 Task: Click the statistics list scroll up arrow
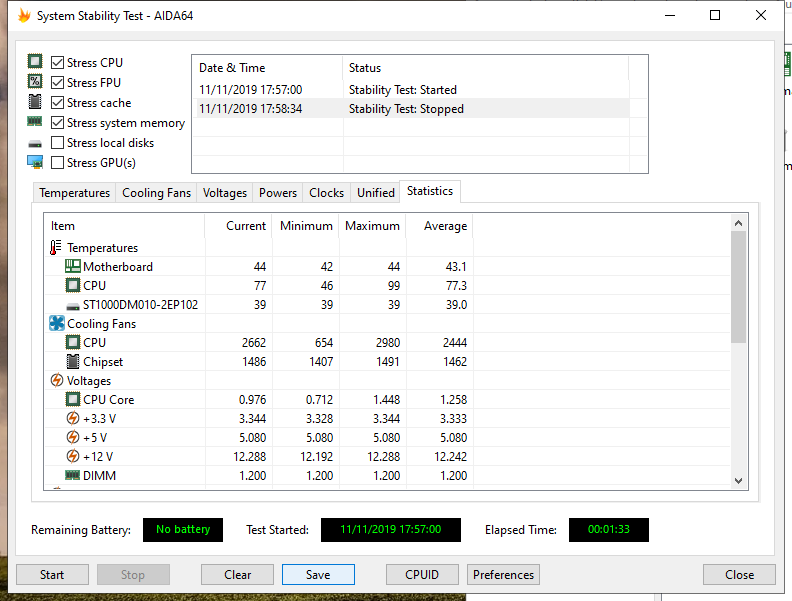tap(738, 223)
